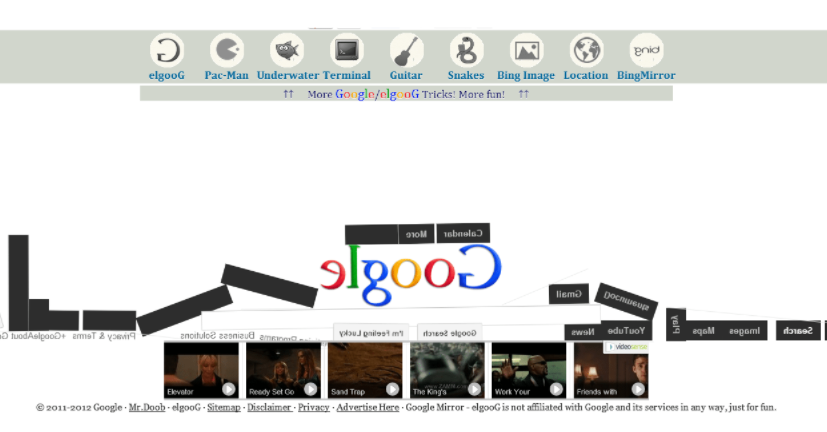Open the elgooG mirror icon

(167, 50)
